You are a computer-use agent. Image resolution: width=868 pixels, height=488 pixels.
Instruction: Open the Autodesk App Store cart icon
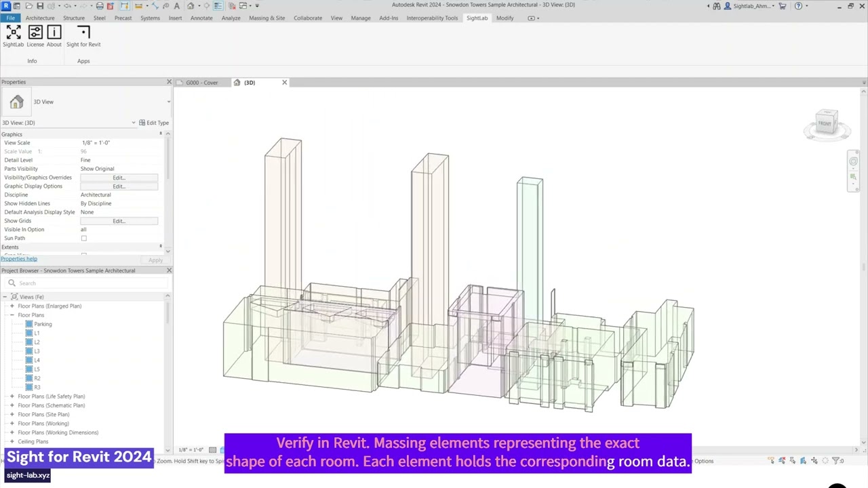[x=783, y=5]
